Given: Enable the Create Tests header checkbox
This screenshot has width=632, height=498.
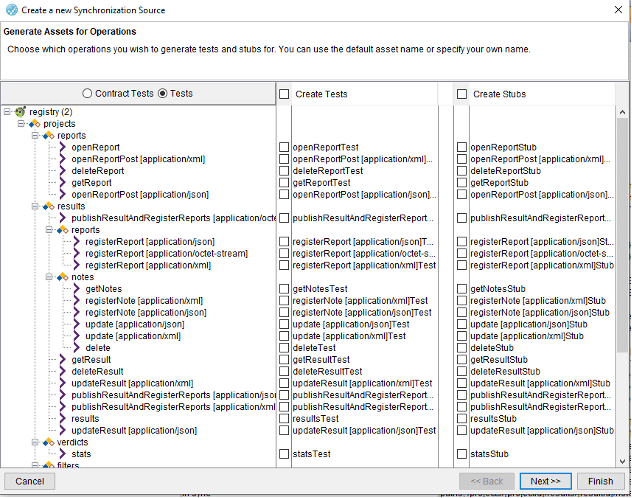Looking at the screenshot, I should click(x=285, y=94).
